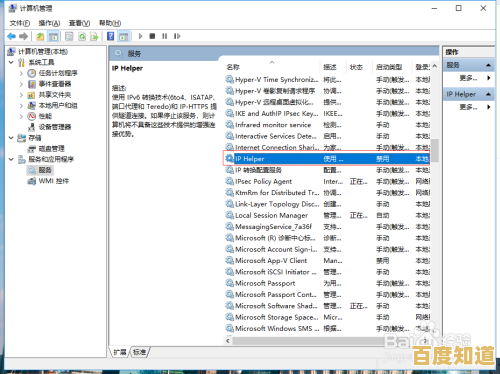The width and height of the screenshot is (500, 374).
Task: Collapse the 服务和应用程序 tree node
Action: pos(11,159)
